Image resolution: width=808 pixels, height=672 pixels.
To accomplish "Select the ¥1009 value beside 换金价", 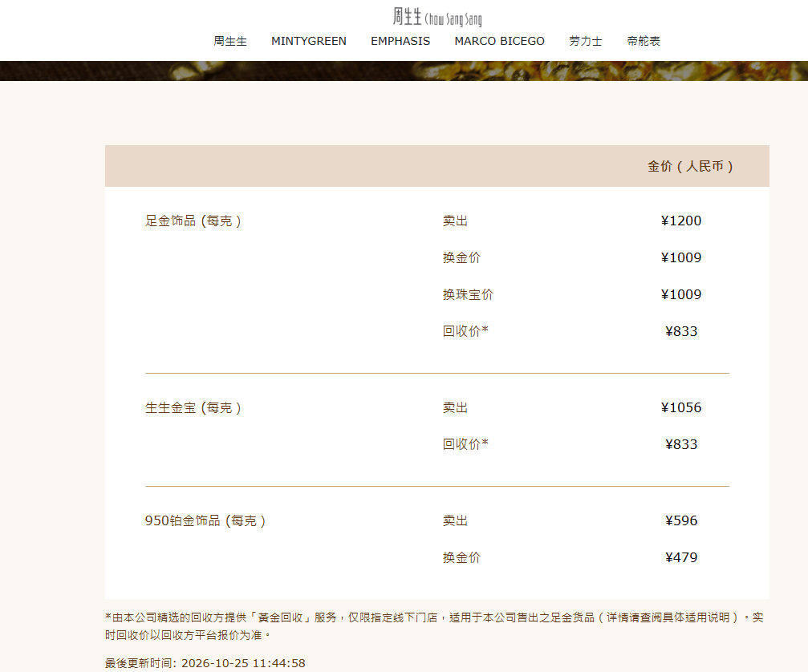I will [681, 257].
